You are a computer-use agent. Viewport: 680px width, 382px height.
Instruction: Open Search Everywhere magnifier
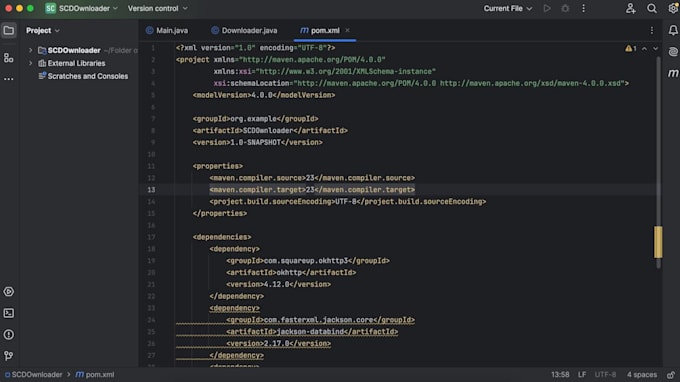tap(651, 8)
